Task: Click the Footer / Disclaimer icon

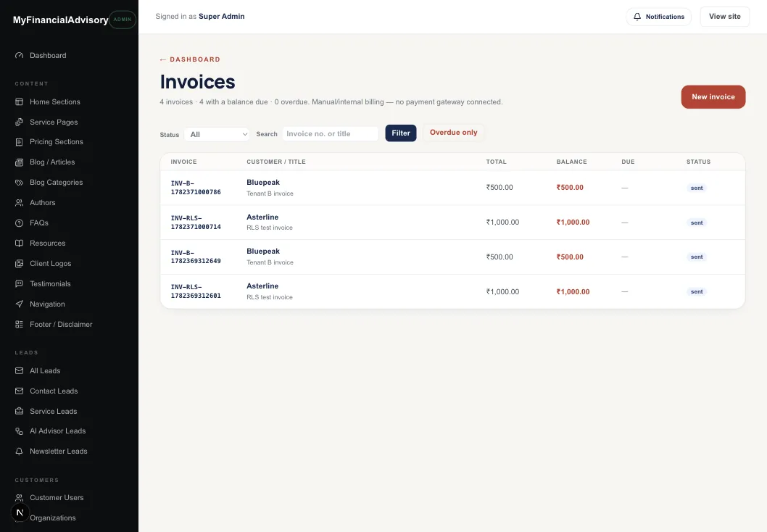Action: tap(19, 324)
